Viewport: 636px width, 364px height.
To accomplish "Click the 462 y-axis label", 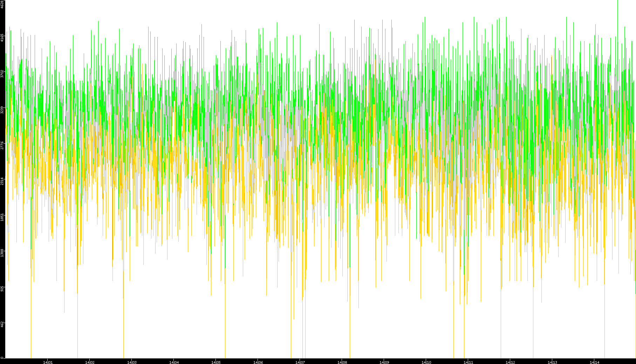I will pyautogui.click(x=2, y=325).
